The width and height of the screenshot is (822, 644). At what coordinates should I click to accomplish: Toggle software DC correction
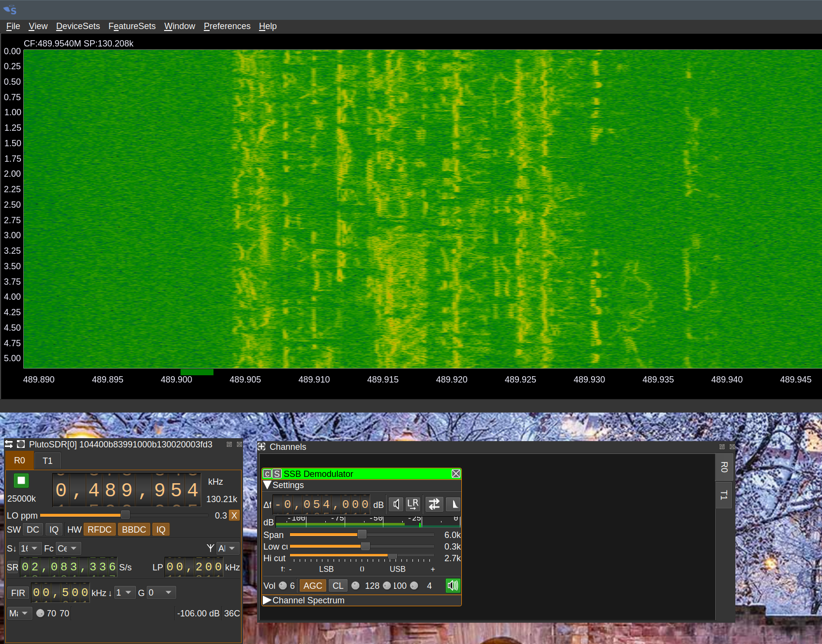click(33, 530)
